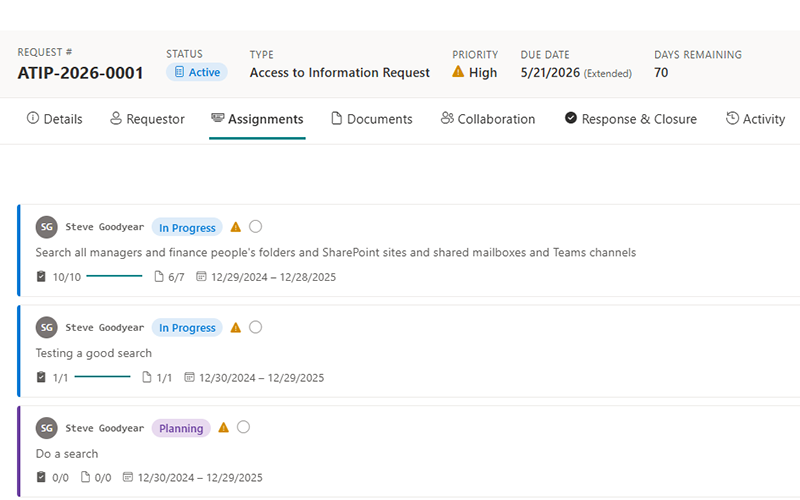Click the calendar icon next to 12/29/2024 dates

tap(201, 277)
